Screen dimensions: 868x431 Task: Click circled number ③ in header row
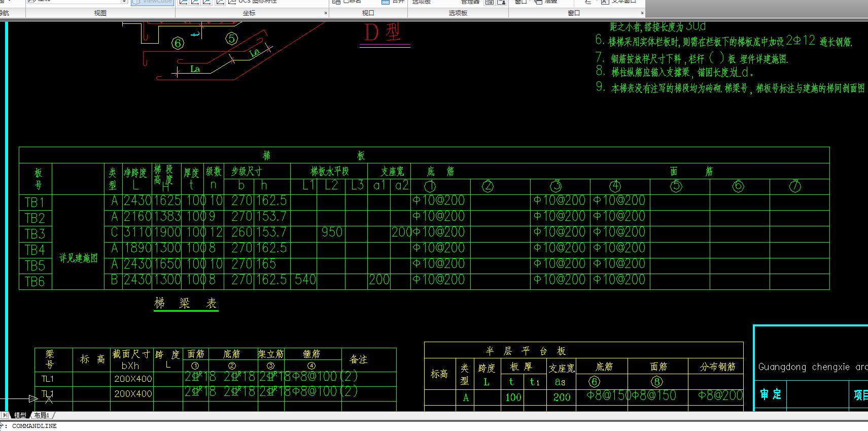tap(557, 186)
